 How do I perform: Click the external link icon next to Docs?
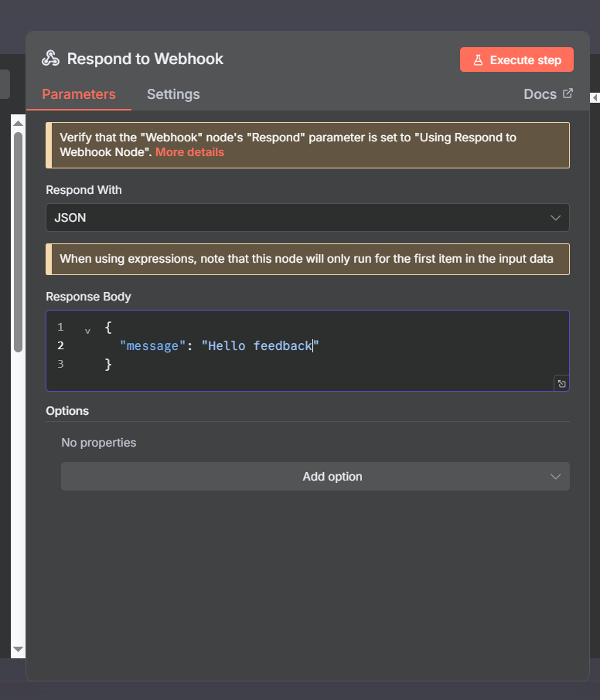coord(568,93)
